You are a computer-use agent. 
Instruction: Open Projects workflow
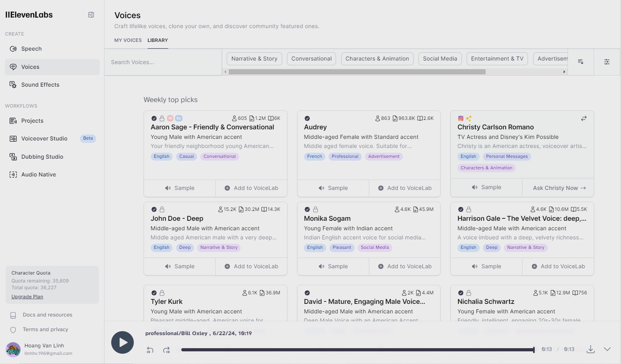point(52,121)
